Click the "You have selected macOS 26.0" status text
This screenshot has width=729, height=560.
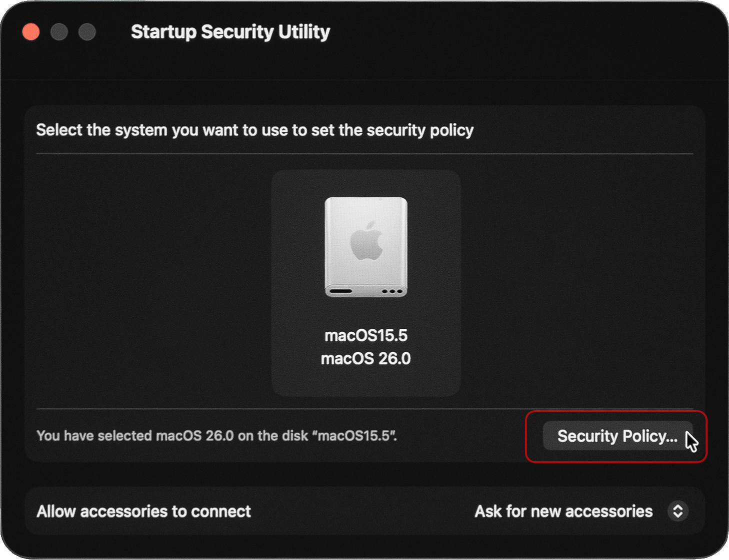[216, 436]
